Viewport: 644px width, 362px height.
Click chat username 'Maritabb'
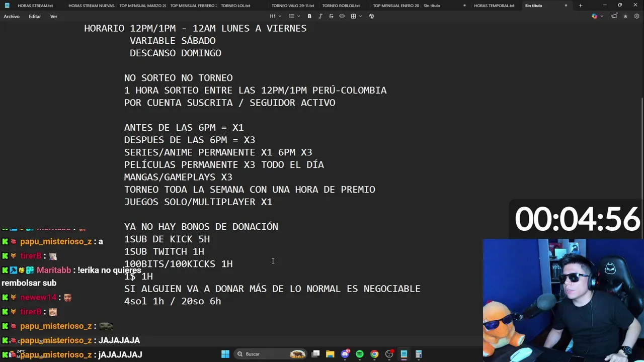[54, 270]
